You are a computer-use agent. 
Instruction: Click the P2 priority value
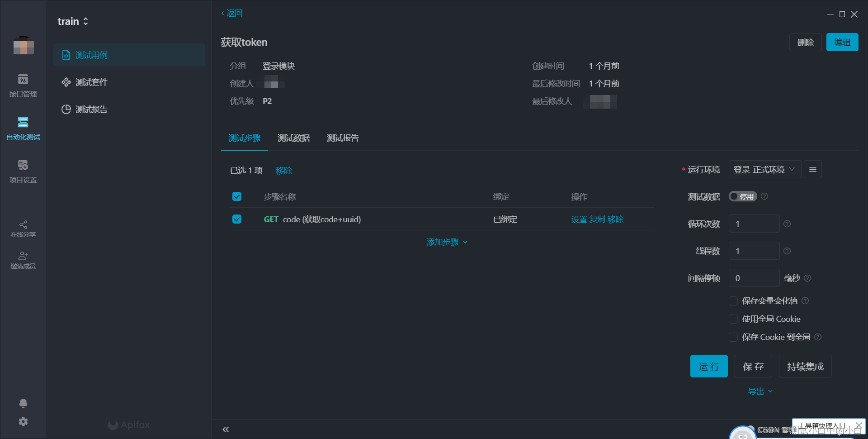point(267,101)
